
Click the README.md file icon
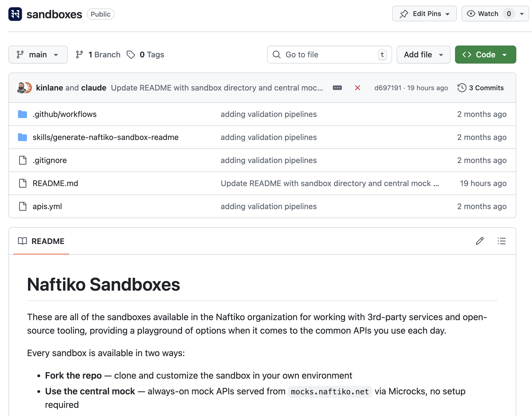pos(22,183)
